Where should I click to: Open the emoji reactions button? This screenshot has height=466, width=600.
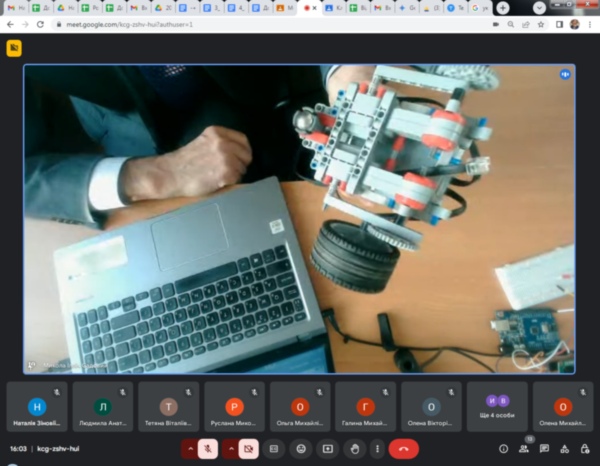pyautogui.click(x=299, y=449)
